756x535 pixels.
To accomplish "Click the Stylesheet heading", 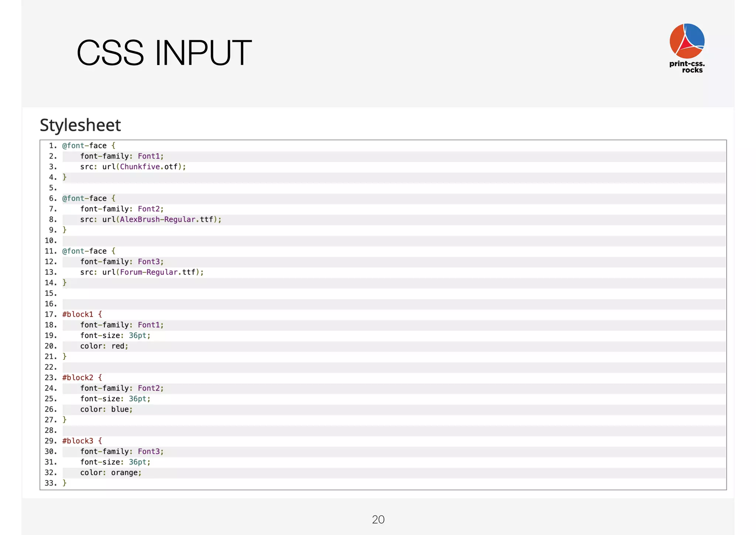I will tap(80, 125).
